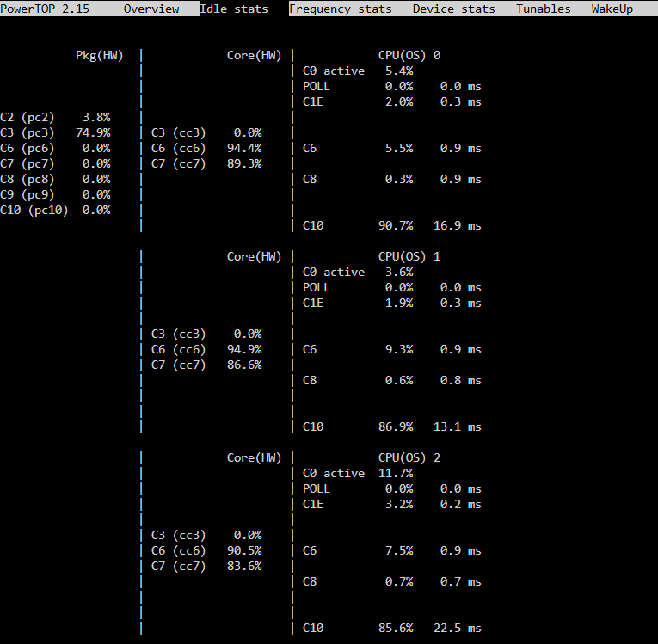Switch to the Overview tab
Image resolution: width=658 pixels, height=644 pixels.
coord(151,9)
